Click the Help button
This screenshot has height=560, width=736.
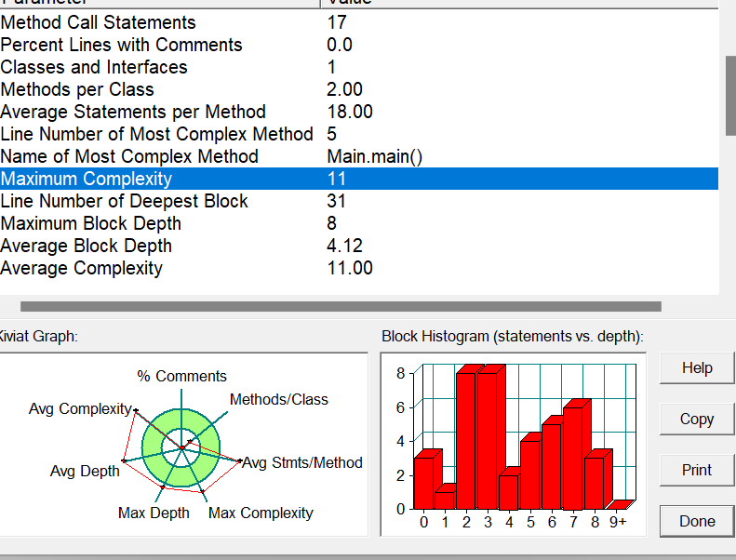coord(697,368)
